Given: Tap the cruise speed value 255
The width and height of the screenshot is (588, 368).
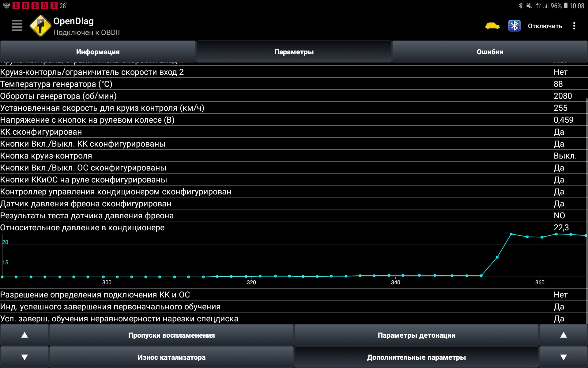Looking at the screenshot, I should tap(560, 108).
